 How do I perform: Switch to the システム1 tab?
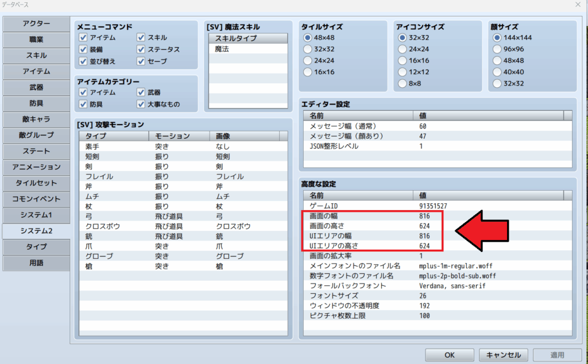coord(36,215)
